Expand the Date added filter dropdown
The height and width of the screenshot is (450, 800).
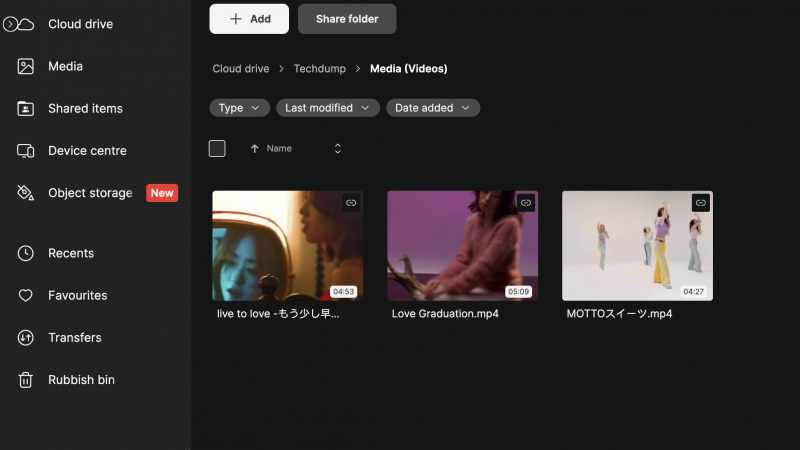(x=433, y=108)
